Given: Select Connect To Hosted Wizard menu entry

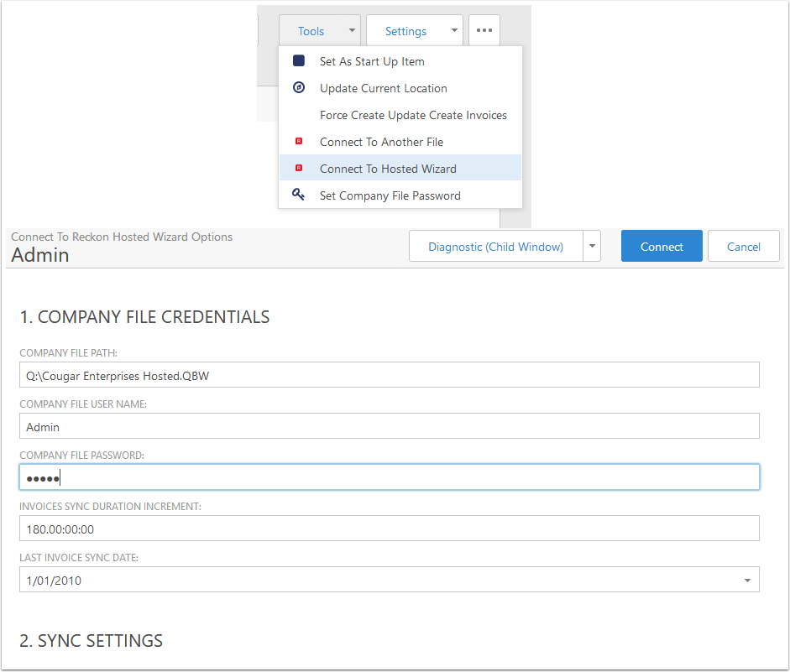Looking at the screenshot, I should [400, 169].
